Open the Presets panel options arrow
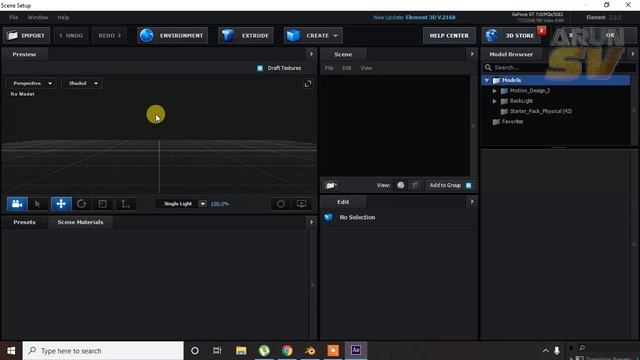 [x=311, y=222]
